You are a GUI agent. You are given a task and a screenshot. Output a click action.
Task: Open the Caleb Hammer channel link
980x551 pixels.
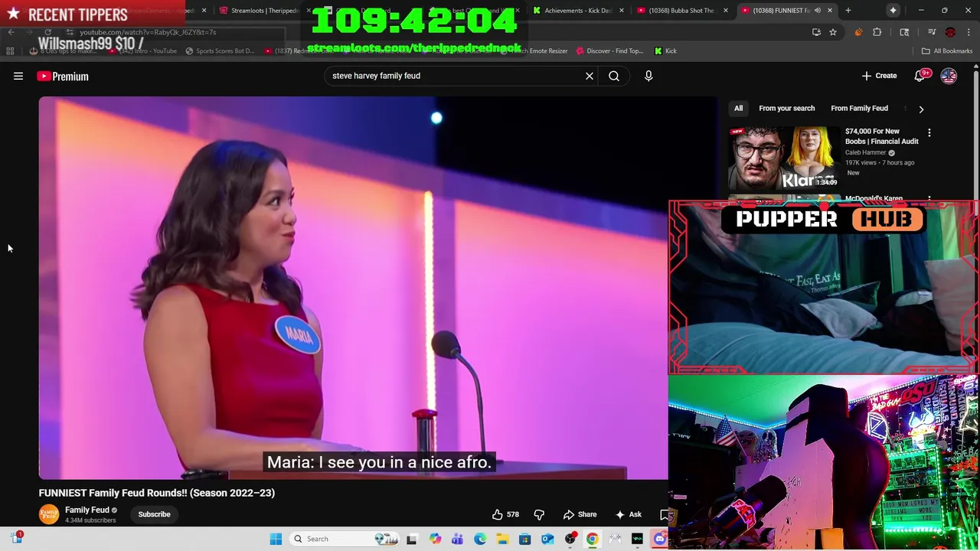865,152
